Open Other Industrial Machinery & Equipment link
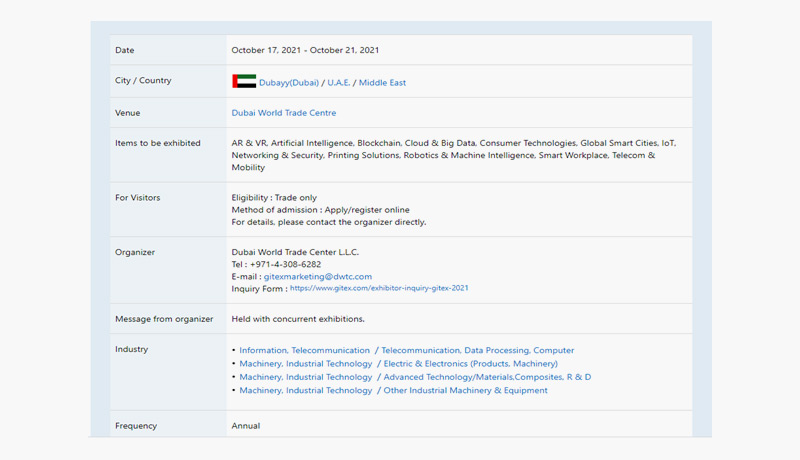Screen dimensions: 800x460 (x=465, y=391)
